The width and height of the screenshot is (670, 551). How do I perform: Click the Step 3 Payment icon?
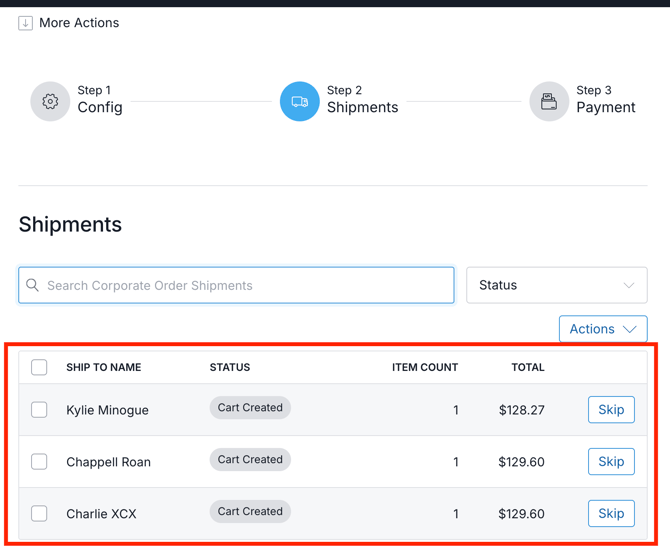click(x=549, y=101)
